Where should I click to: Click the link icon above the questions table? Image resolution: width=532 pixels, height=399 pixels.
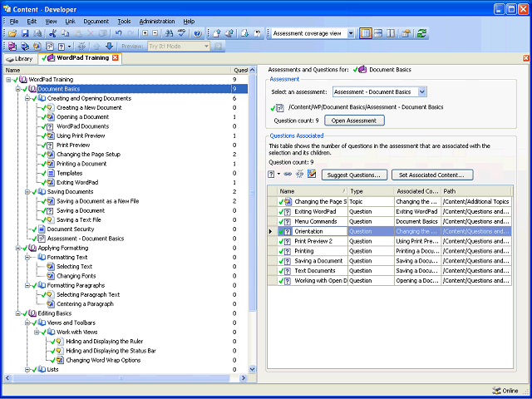tap(288, 174)
